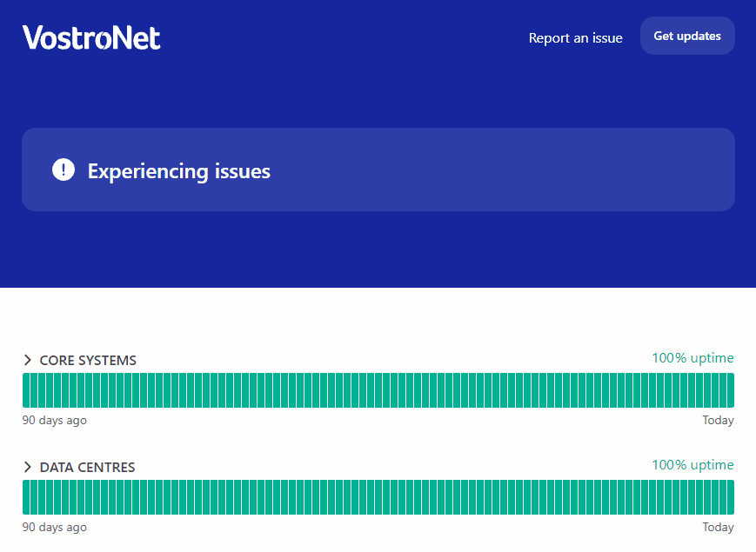The width and height of the screenshot is (756, 552).
Task: Select the CORE SYSTEMS group label
Action: (x=88, y=360)
